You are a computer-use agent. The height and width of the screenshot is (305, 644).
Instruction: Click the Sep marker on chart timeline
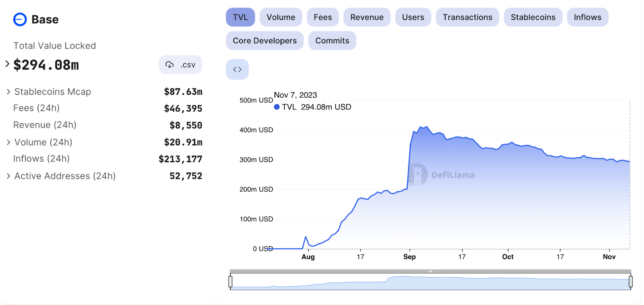(409, 257)
